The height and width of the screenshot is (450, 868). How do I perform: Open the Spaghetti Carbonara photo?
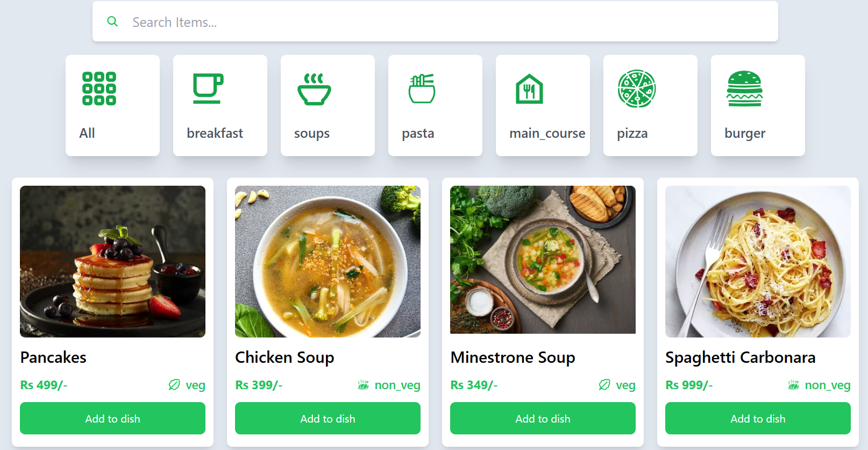click(758, 262)
